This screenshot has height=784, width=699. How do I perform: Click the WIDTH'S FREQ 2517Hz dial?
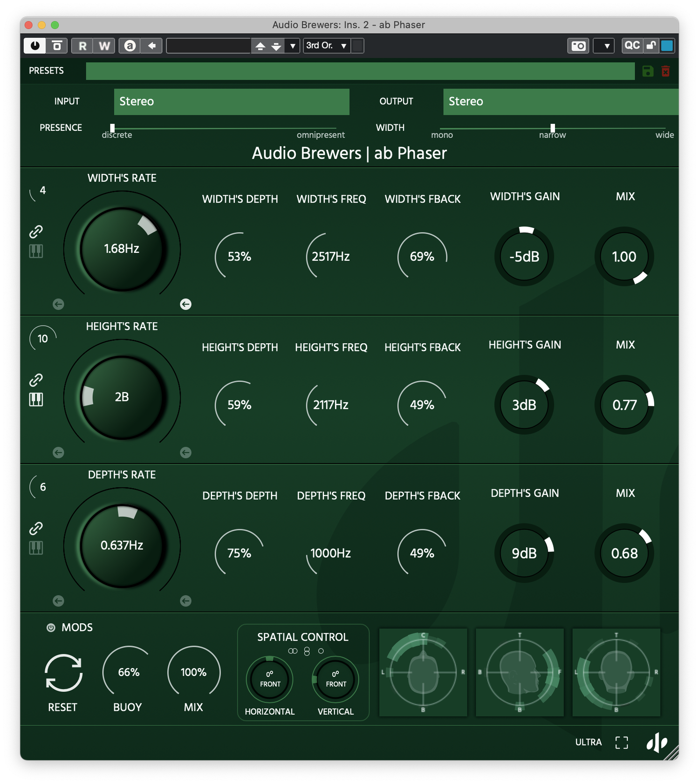point(331,256)
